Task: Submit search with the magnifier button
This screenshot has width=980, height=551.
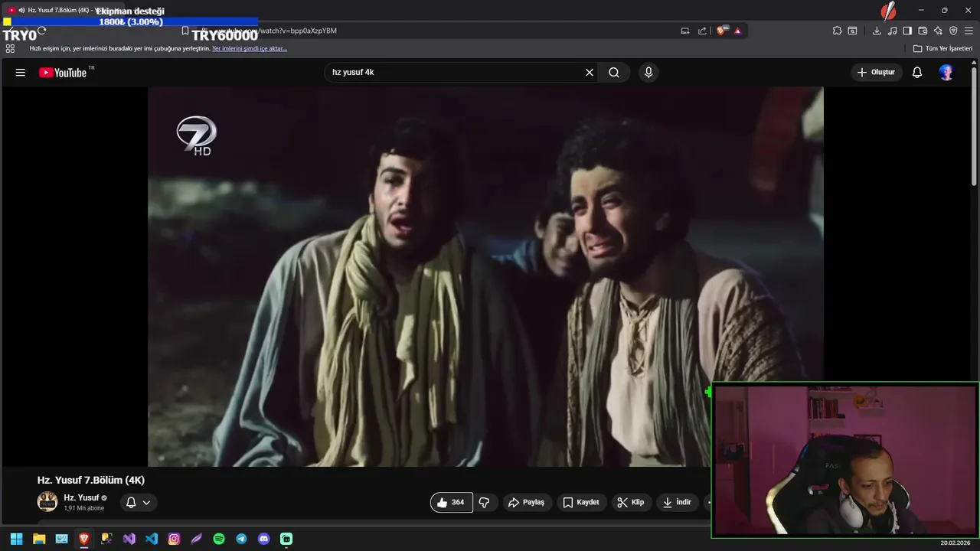Action: pos(614,72)
